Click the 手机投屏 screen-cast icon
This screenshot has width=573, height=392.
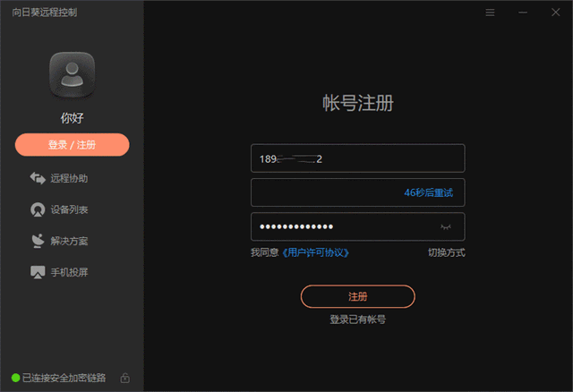[x=38, y=272]
